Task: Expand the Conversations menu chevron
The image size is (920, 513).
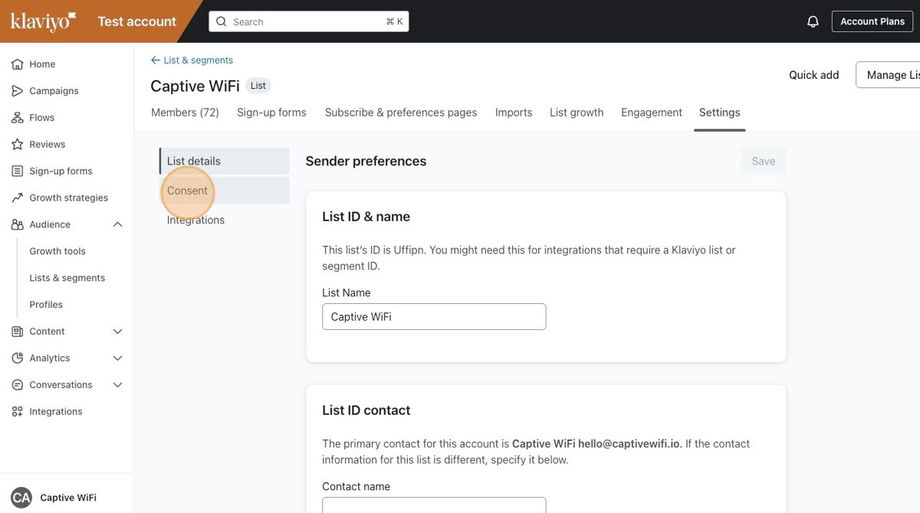Action: click(117, 385)
